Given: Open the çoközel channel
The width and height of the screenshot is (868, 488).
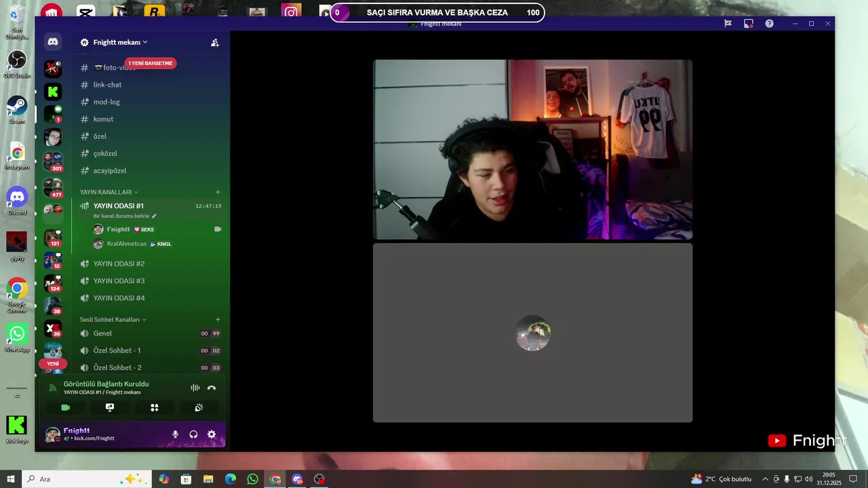Looking at the screenshot, I should coord(150,154).
